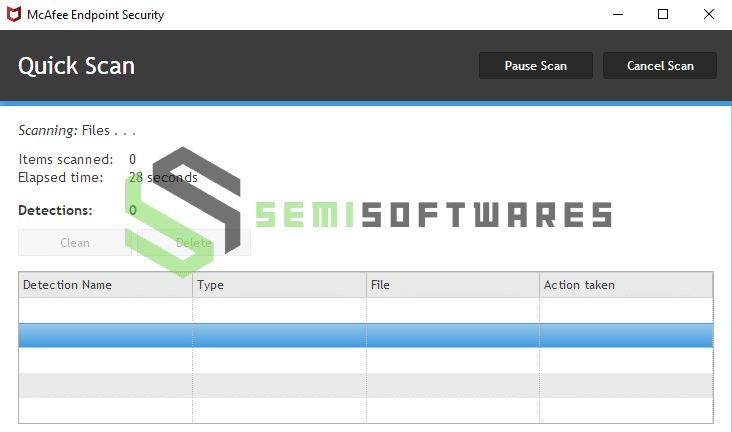Screen dimensions: 732x432
Task: Sort by the File column header
Action: click(x=453, y=285)
